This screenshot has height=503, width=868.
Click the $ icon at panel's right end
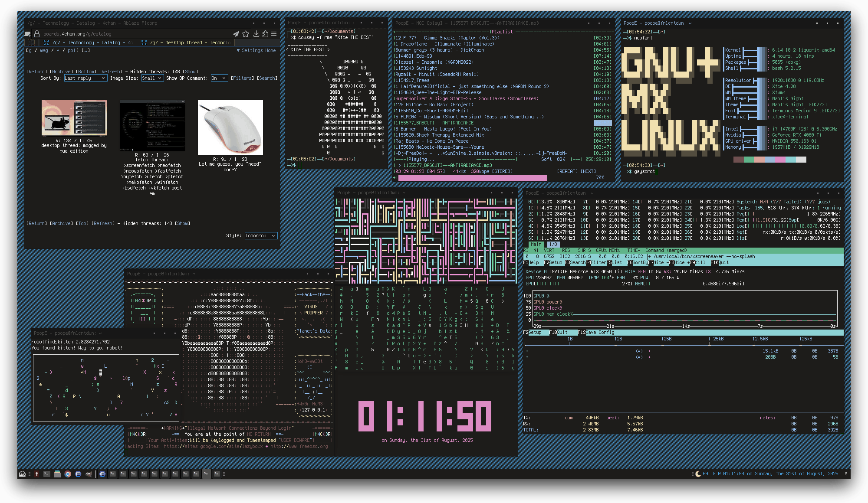[x=845, y=474]
